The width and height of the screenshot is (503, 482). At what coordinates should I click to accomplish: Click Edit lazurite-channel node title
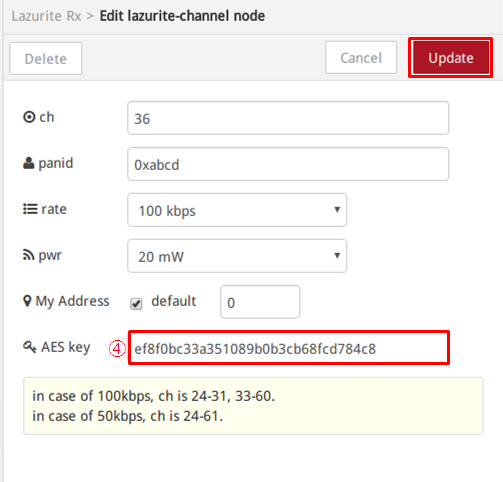click(182, 16)
